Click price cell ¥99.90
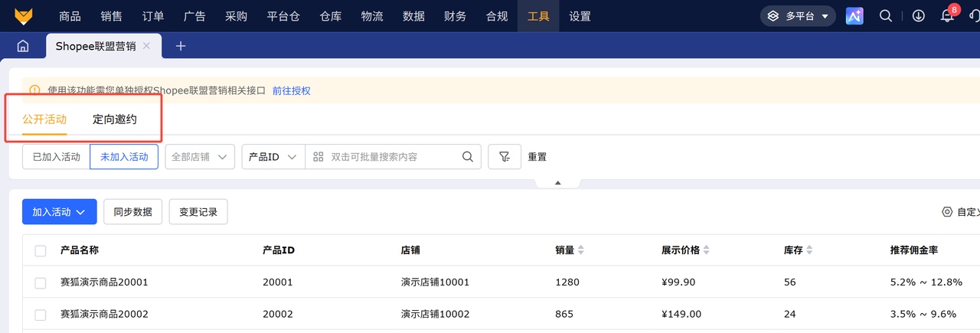980x333 pixels. pos(678,282)
